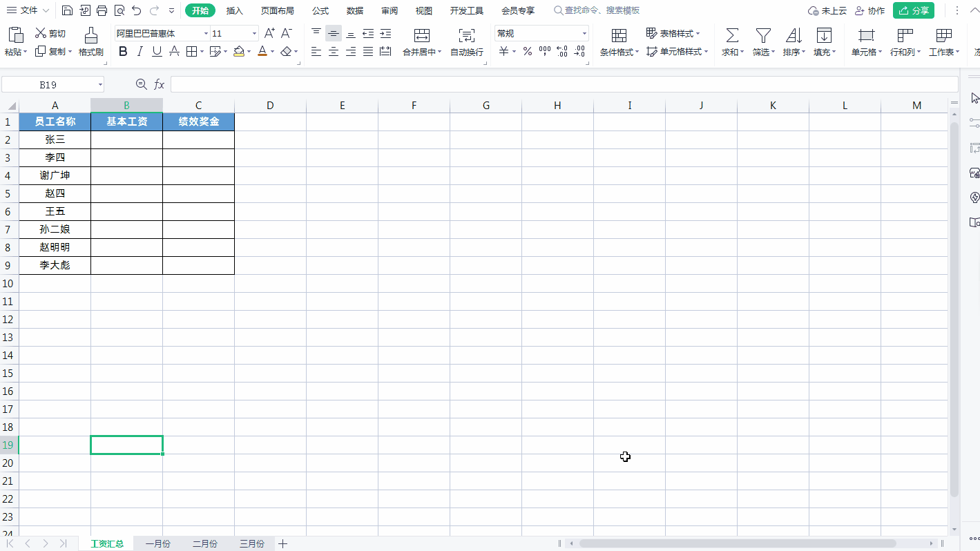Click the Undo arrow icon
Image resolution: width=980 pixels, height=551 pixels.
(x=136, y=10)
